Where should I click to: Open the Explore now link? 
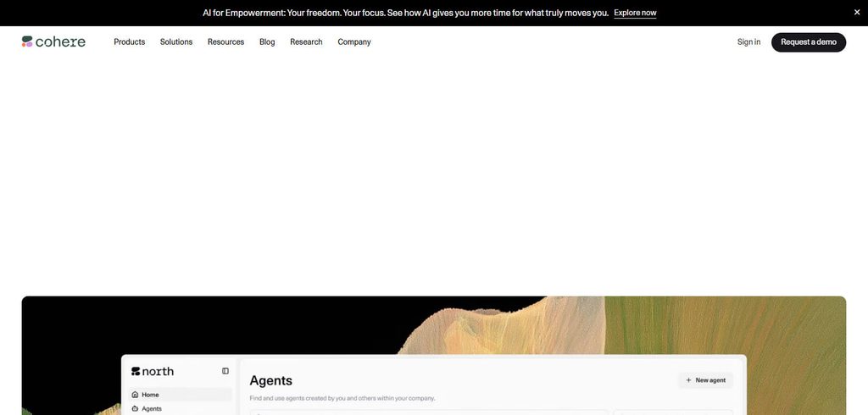tap(635, 13)
